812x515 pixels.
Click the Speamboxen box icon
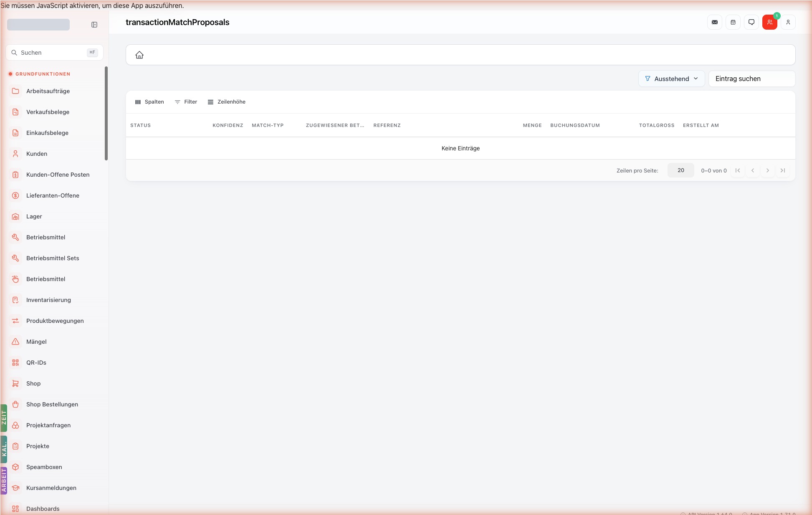tap(15, 467)
